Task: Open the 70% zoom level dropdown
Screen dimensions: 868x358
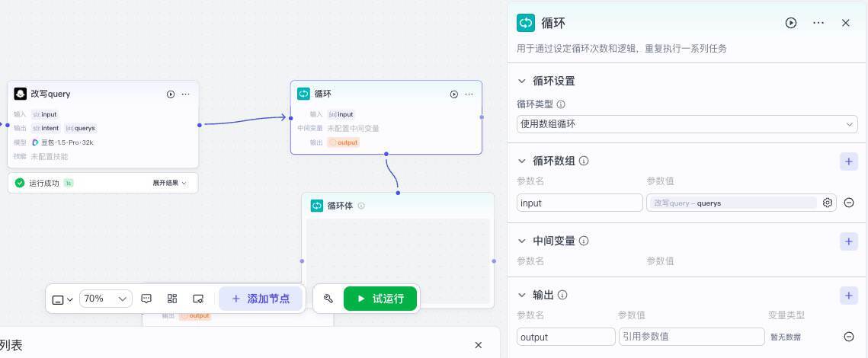Action: click(106, 299)
